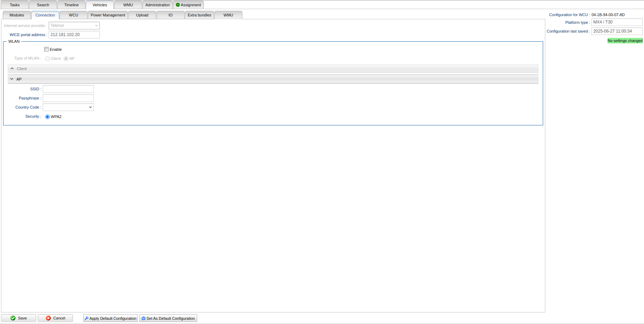
Task: Enable the WLAN checkbox
Action: pos(47,49)
